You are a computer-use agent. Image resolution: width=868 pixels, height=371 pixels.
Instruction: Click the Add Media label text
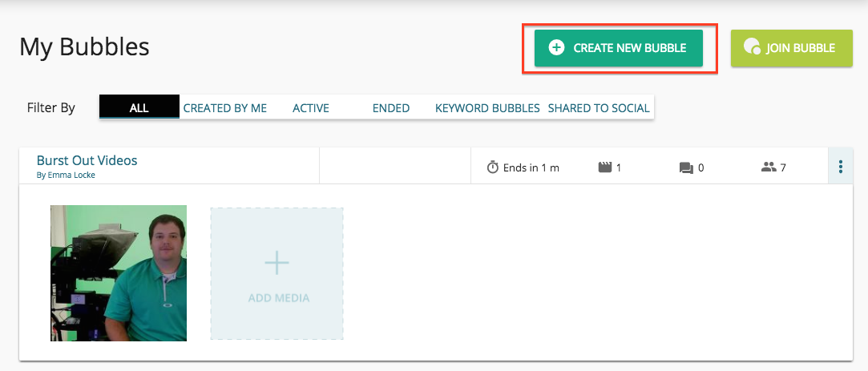pos(278,298)
